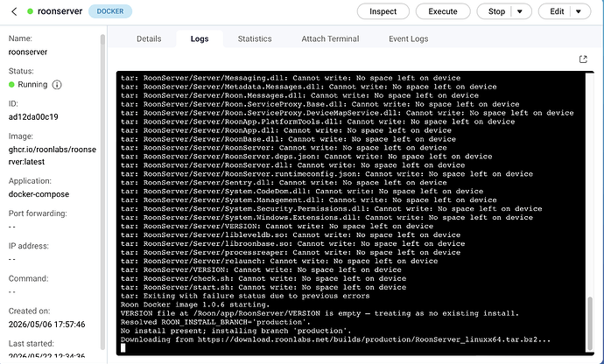Image resolution: width=604 pixels, height=364 pixels.
Task: Click the Port forwarding label
Action: [x=38, y=213]
